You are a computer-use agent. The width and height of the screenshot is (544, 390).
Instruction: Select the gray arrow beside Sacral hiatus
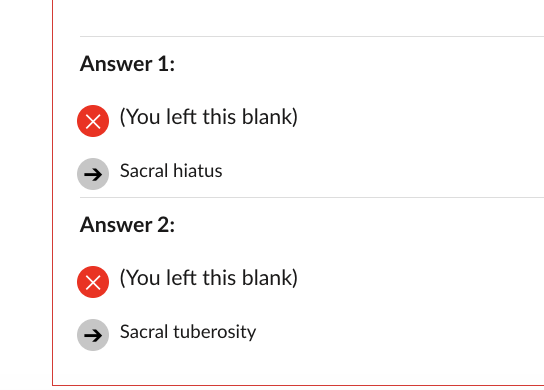[x=93, y=174]
